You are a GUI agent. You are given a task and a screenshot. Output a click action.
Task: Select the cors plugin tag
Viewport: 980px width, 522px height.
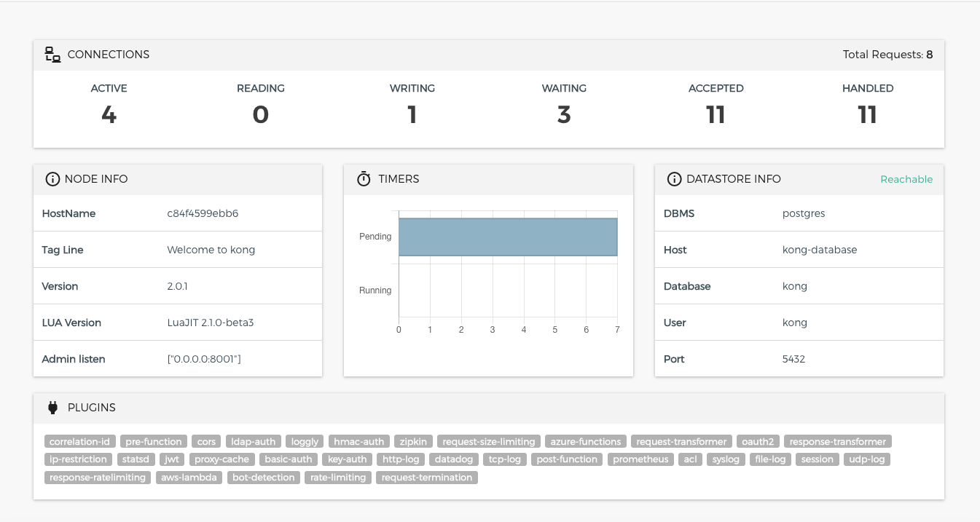(207, 442)
